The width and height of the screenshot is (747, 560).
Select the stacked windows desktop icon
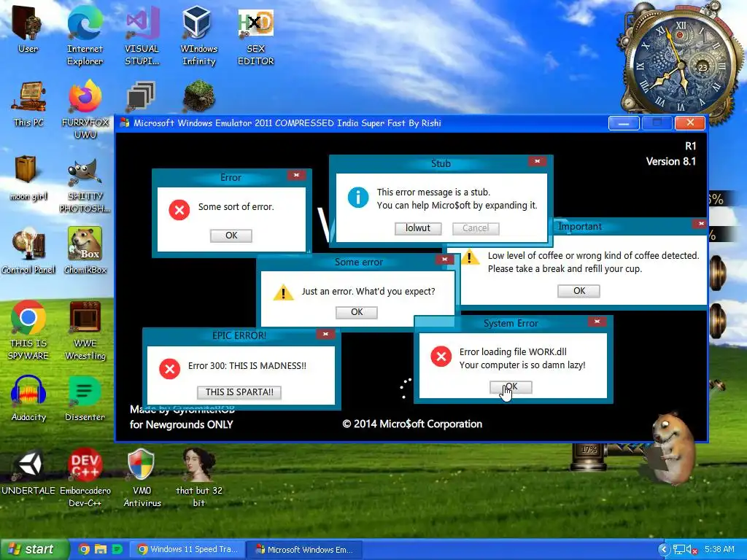[142, 96]
